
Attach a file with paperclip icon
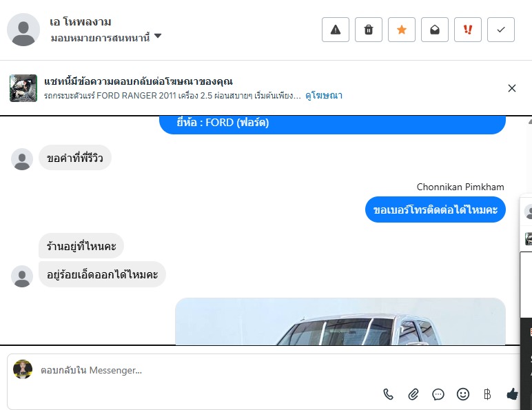(413, 394)
